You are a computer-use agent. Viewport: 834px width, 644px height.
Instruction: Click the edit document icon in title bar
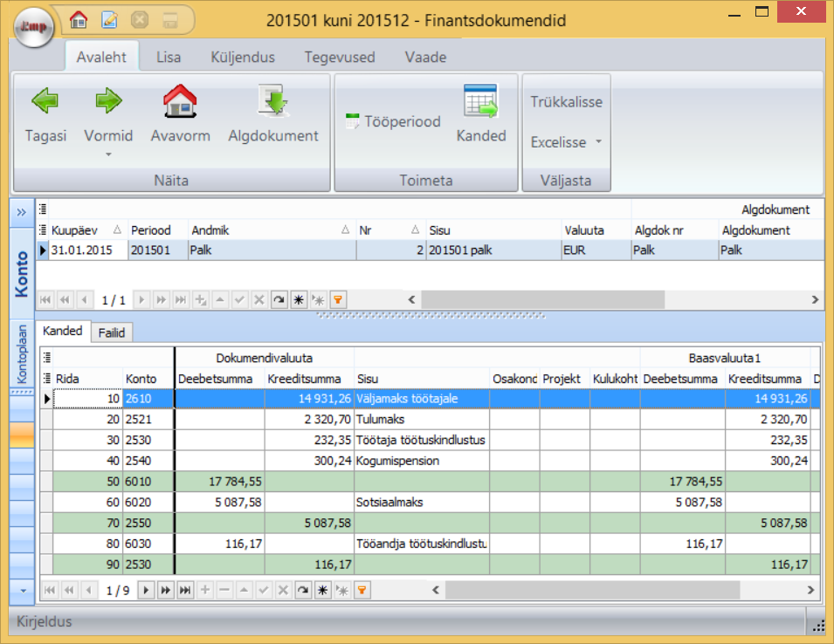click(x=109, y=18)
